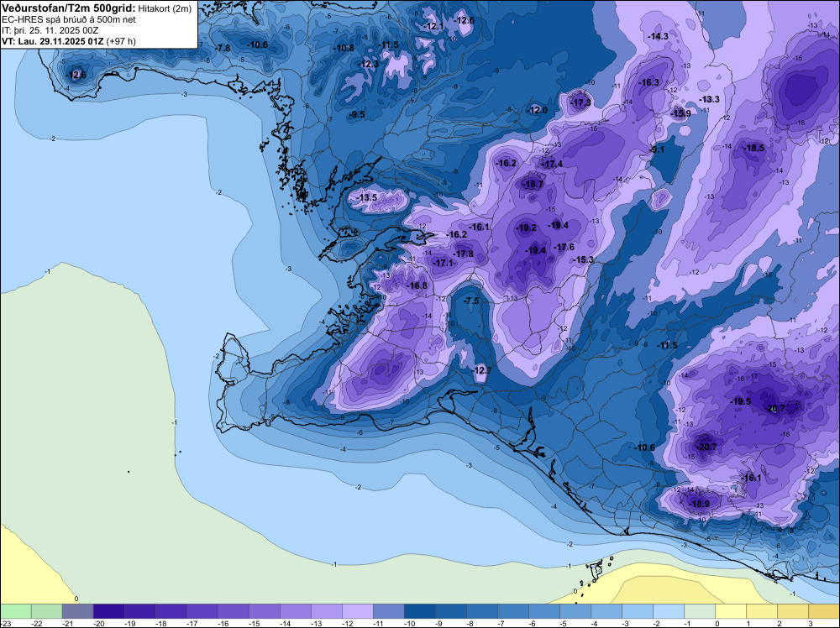Click the -10.8 temperature value
This screenshot has height=628, width=840.
point(344,48)
